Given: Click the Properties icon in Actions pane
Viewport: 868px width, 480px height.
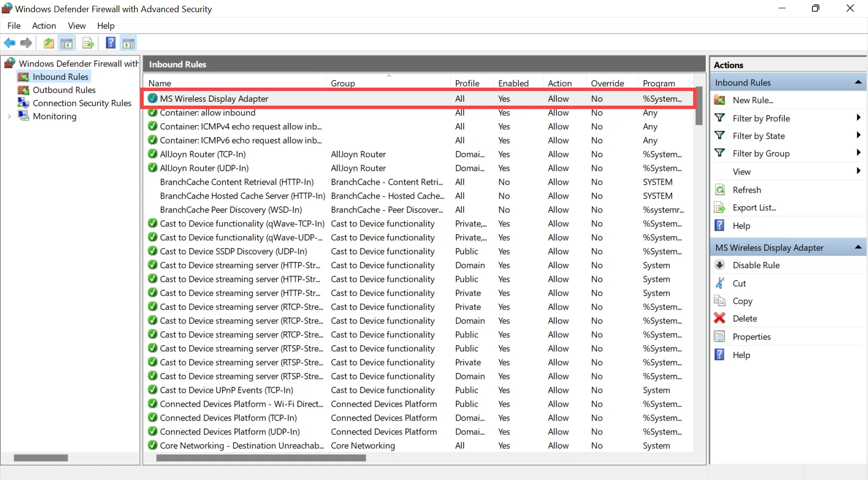Looking at the screenshot, I should [720, 337].
